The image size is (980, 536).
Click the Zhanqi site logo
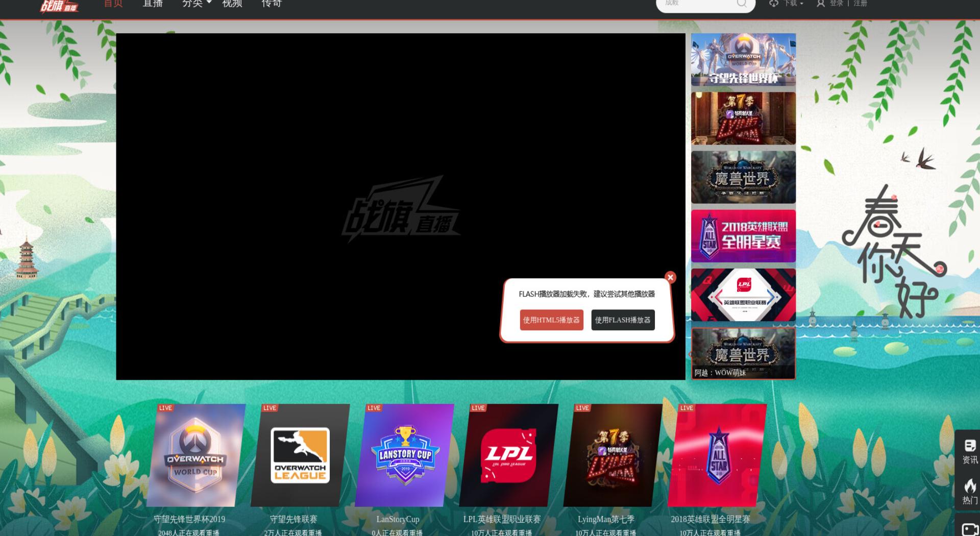pos(59,6)
